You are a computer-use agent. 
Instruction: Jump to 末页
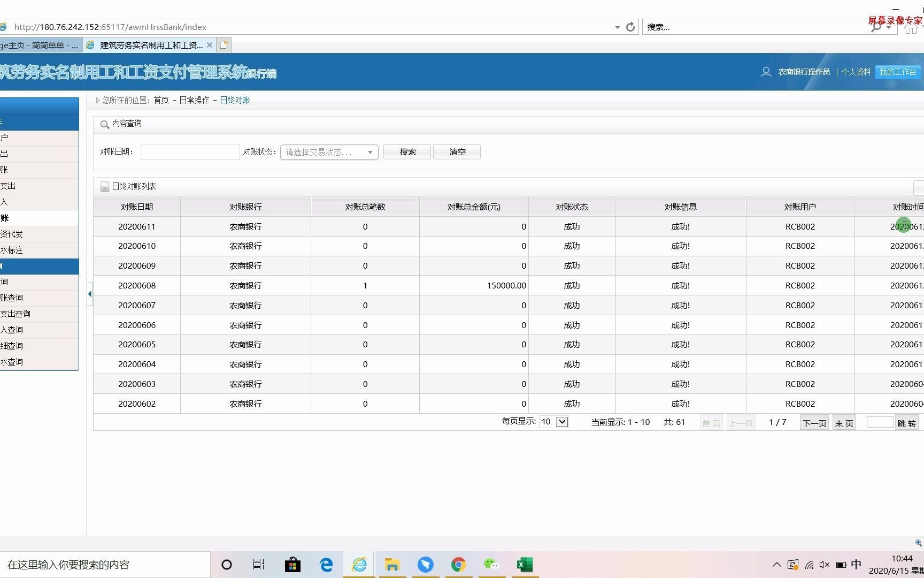coord(844,423)
